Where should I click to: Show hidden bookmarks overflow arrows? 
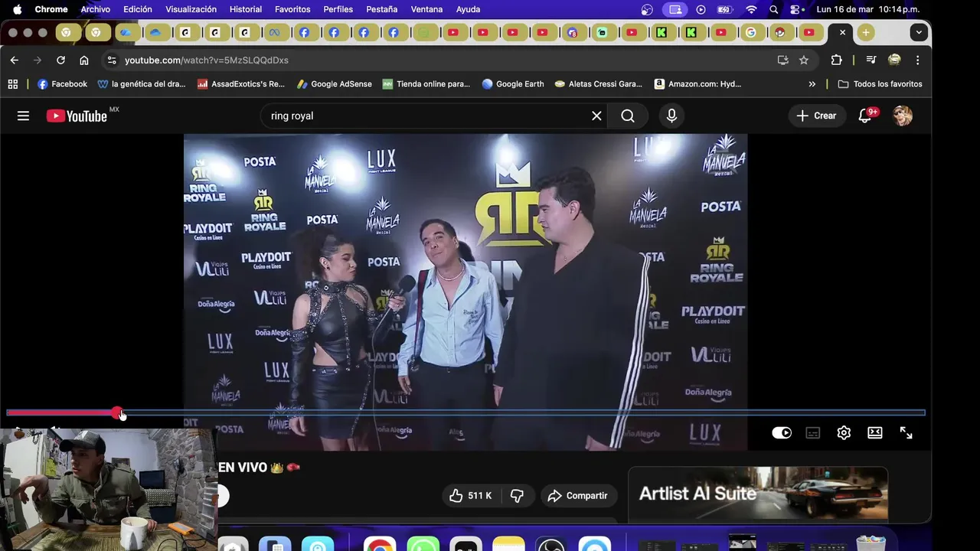[x=812, y=84]
